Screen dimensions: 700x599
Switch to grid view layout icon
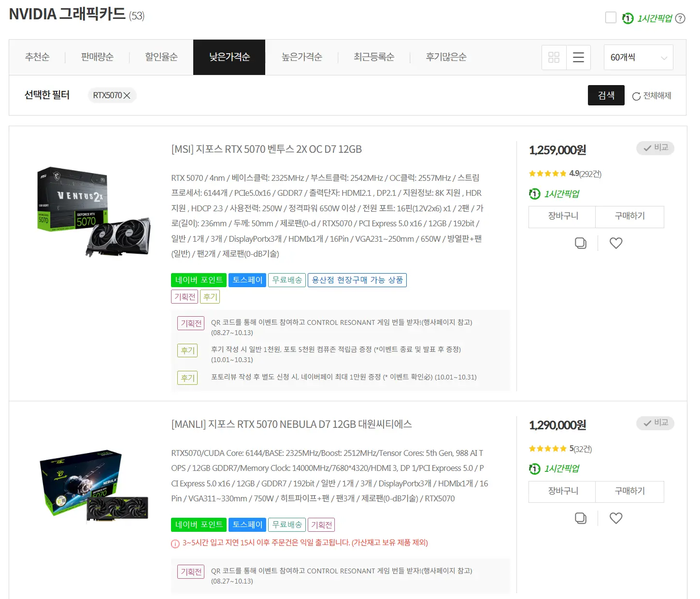[554, 58]
